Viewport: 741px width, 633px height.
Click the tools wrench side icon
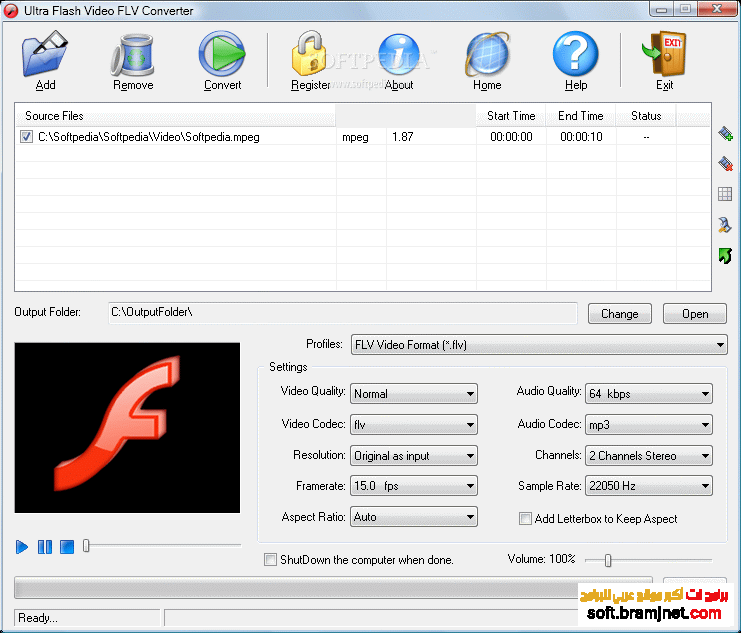click(724, 225)
